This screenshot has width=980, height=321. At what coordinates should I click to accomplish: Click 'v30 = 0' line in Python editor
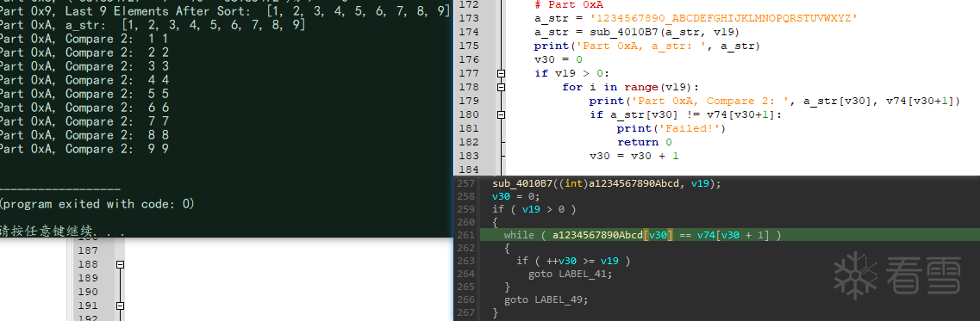[x=559, y=60]
